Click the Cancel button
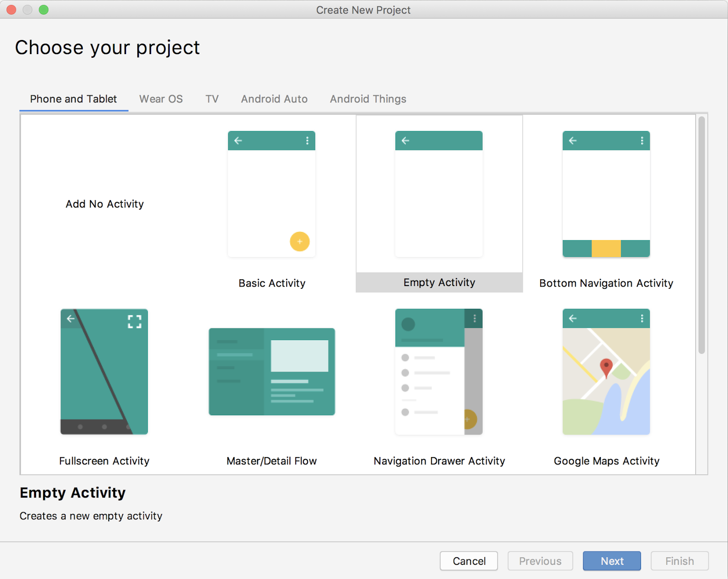Image resolution: width=728 pixels, height=579 pixels. pyautogui.click(x=469, y=561)
